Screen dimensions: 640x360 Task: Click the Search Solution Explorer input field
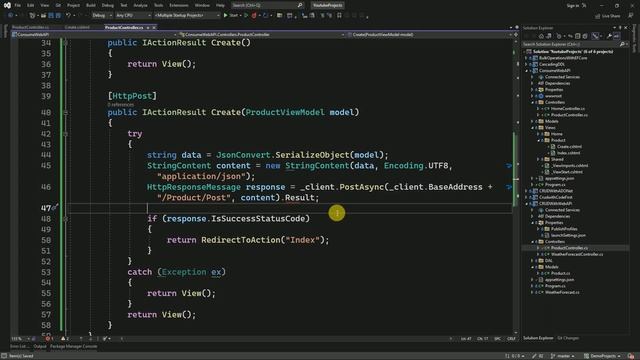(x=571, y=44)
